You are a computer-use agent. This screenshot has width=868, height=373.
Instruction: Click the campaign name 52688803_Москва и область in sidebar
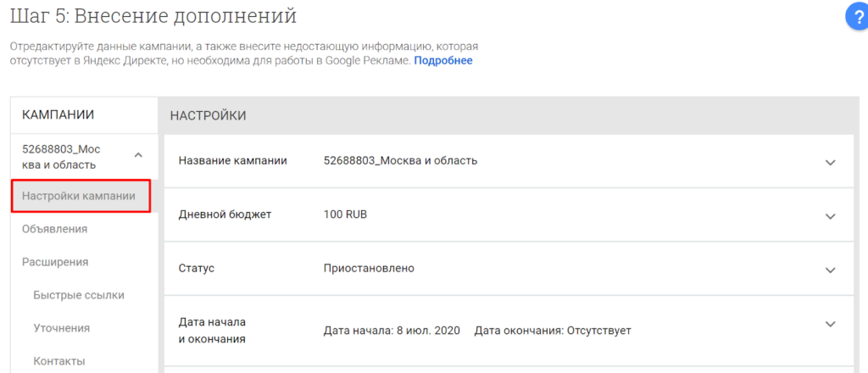pyautogui.click(x=61, y=157)
